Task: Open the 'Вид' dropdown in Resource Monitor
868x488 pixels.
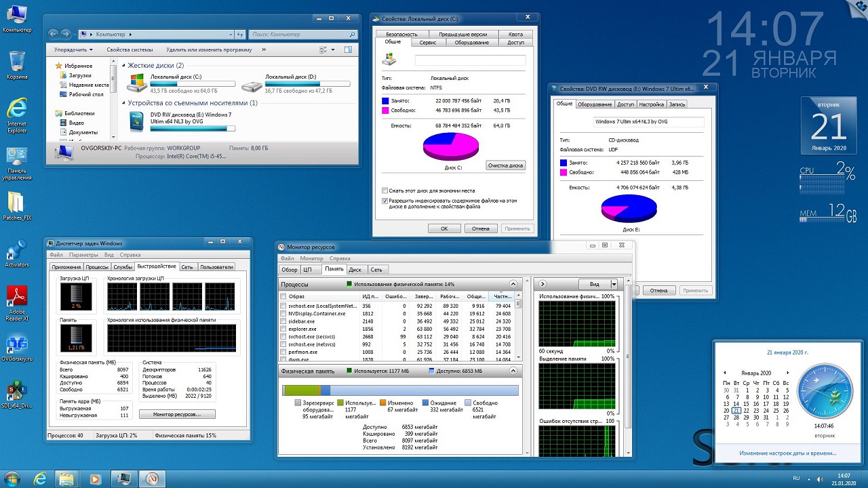Action: tap(597, 284)
